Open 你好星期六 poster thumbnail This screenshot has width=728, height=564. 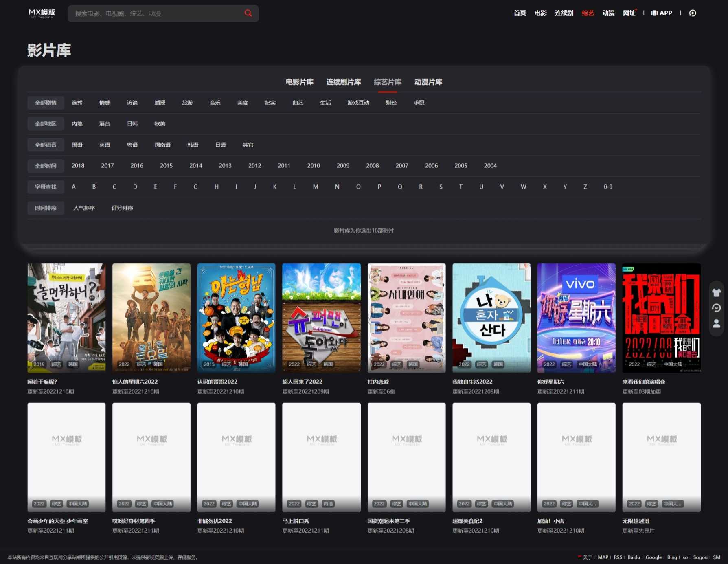576,318
